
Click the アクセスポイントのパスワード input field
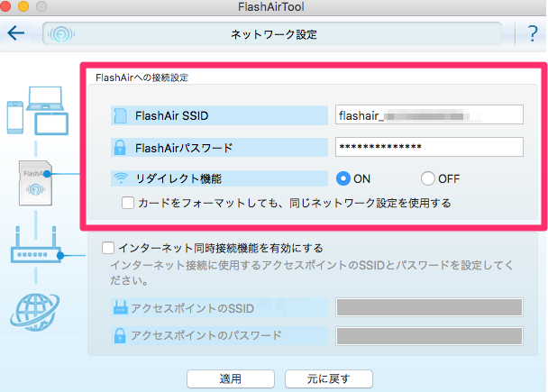429,336
